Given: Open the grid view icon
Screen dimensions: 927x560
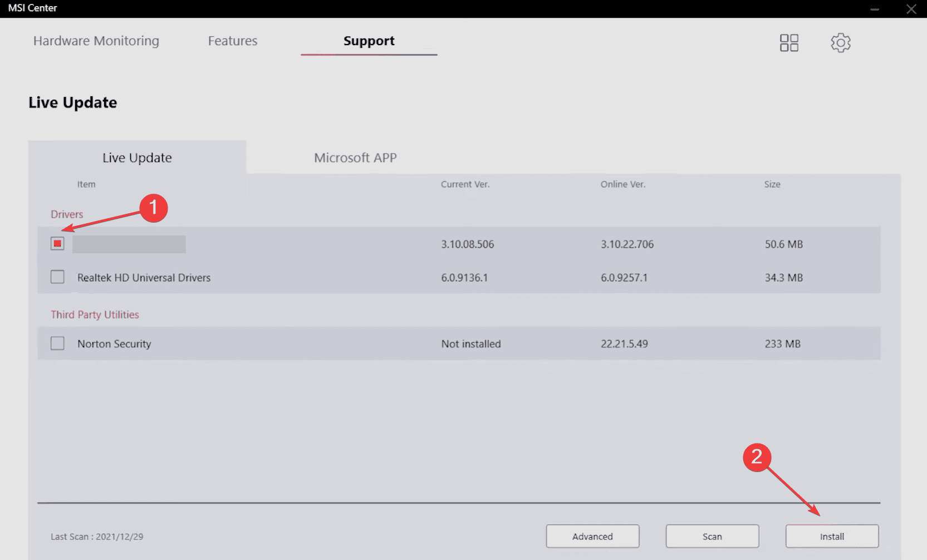Looking at the screenshot, I should point(789,43).
